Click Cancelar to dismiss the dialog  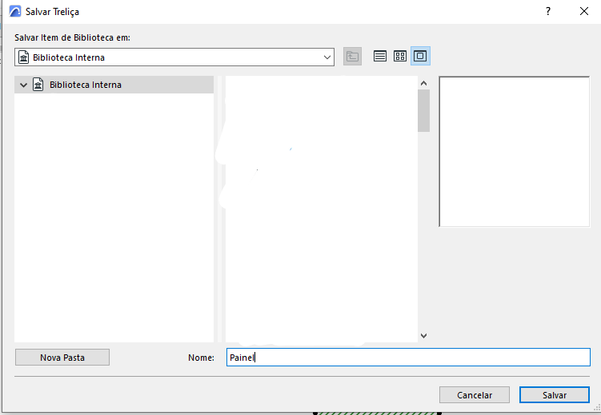point(474,395)
